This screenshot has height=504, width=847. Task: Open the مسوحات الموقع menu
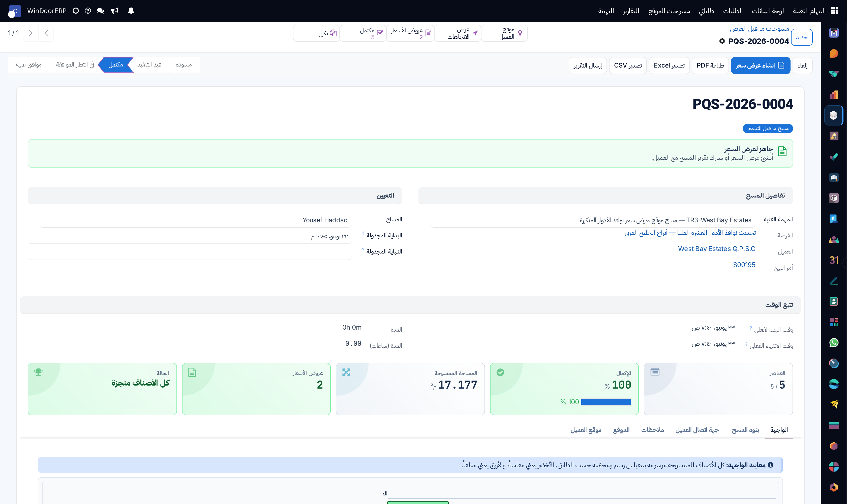click(669, 11)
